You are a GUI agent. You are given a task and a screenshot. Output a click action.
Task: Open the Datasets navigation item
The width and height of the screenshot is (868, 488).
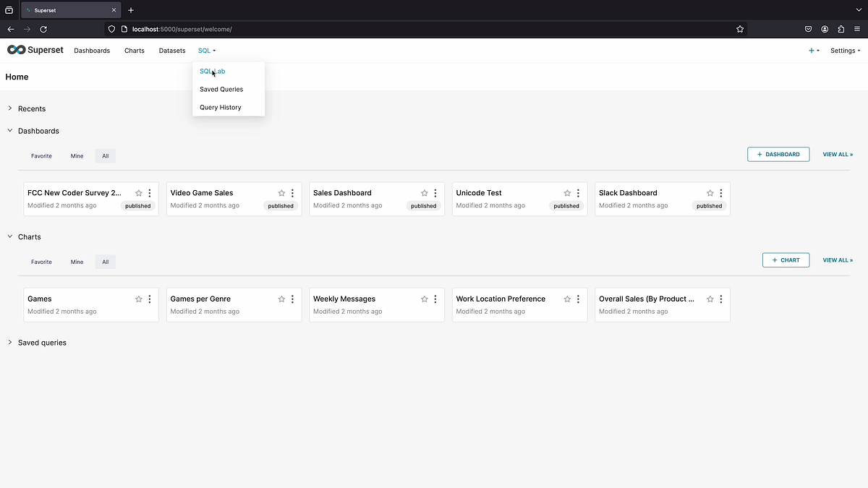pyautogui.click(x=171, y=51)
